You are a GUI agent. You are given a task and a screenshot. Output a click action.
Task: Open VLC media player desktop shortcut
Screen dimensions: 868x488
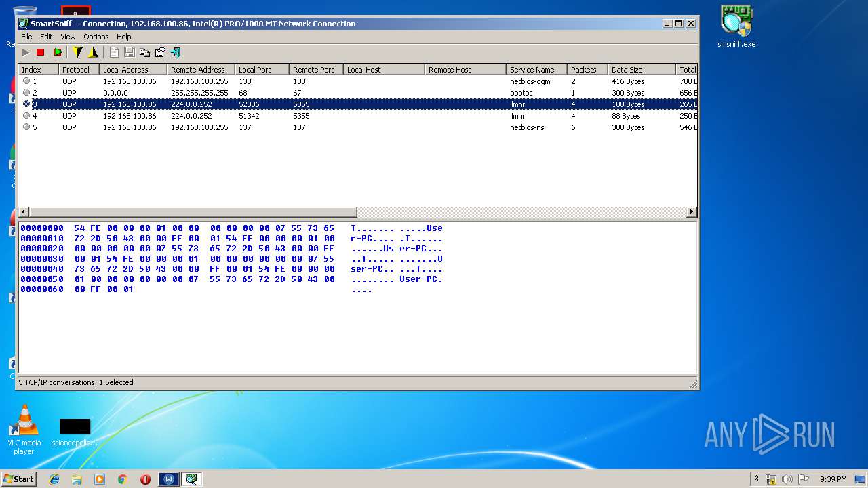pyautogui.click(x=24, y=430)
